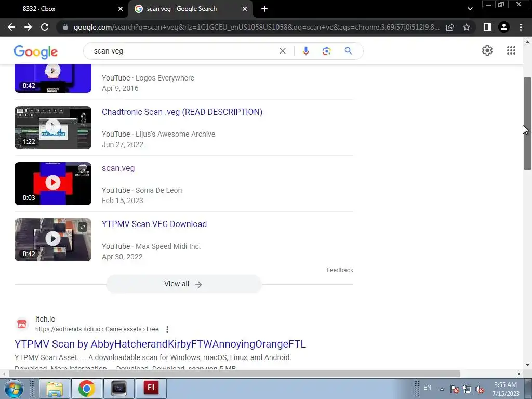Viewport: 532px width, 399px height.
Task: Open the Adobe Flash taskbar icon
Action: point(151,389)
